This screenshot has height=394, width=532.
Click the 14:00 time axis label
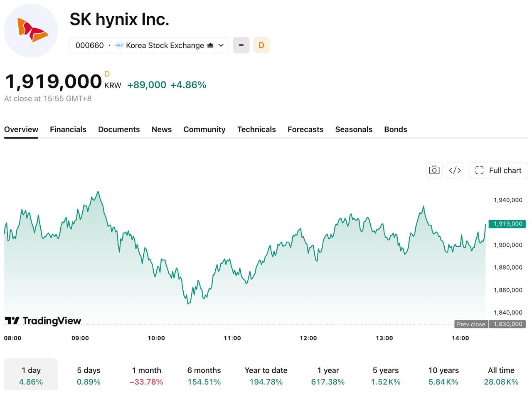[x=460, y=338]
